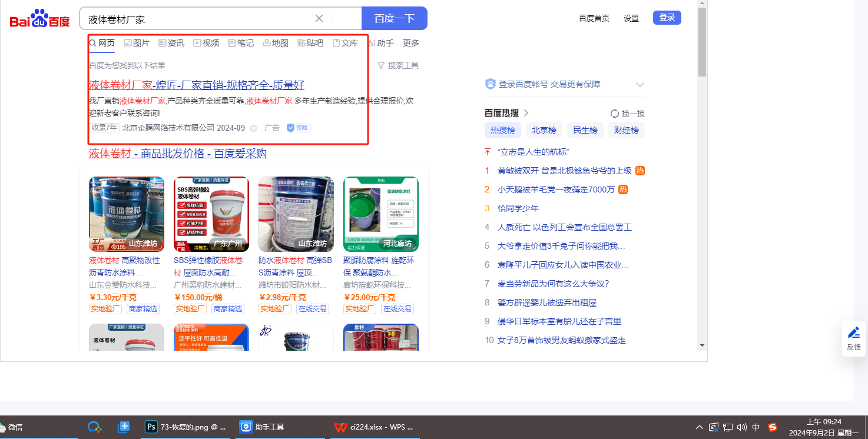Viewport: 868px width, 439px height.
Task: Switch to the 图片 tab
Action: (x=137, y=43)
